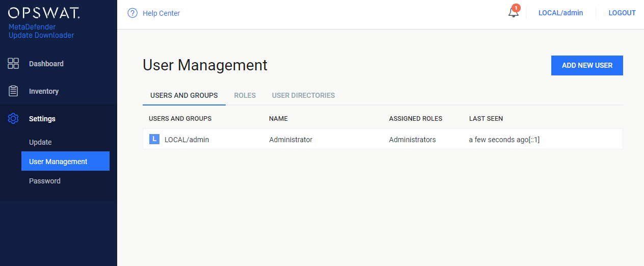Switch to the Roles tab

(x=245, y=95)
